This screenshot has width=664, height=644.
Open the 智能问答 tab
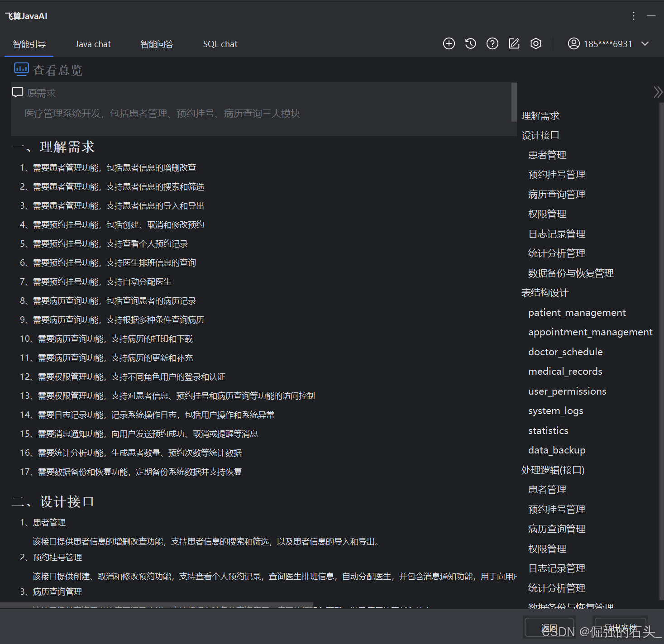(157, 44)
